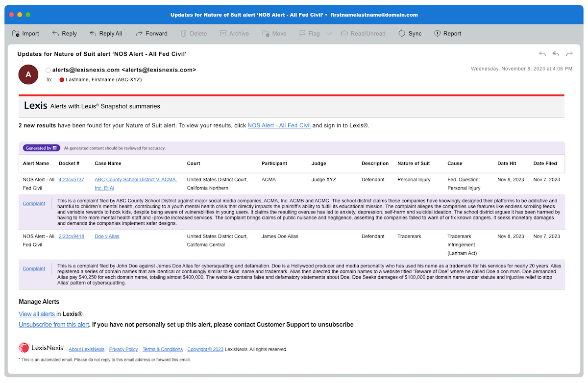Click View all alerts link
This screenshot has width=588, height=383.
37,314
